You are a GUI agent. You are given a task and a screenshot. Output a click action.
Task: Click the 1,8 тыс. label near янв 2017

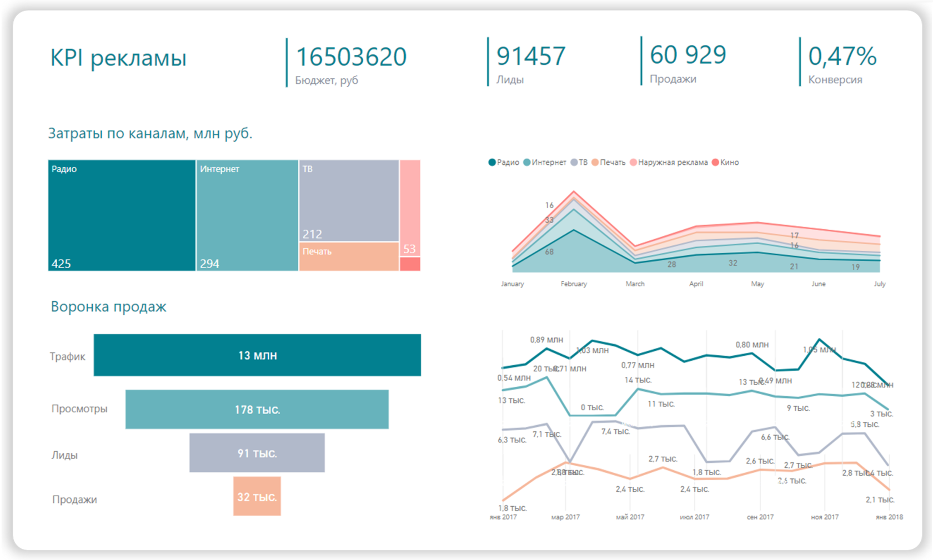tap(513, 508)
